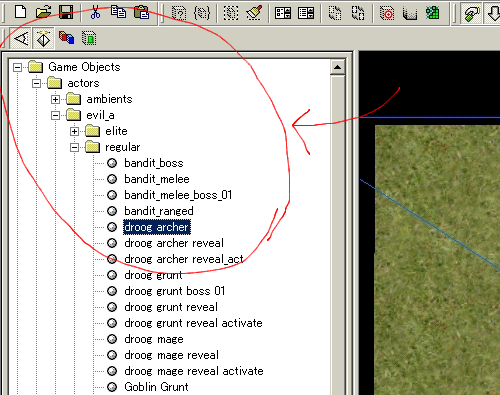Copy selection with the two-pages icon
Viewport: 500px width, 395px height.
click(x=118, y=13)
